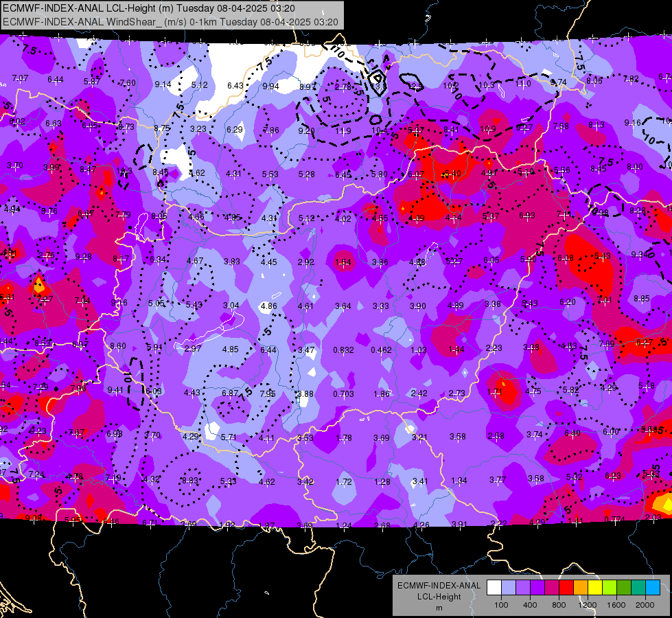The image size is (672, 618).
Task: Click the medium purple legend swatch
Action: 523,588
